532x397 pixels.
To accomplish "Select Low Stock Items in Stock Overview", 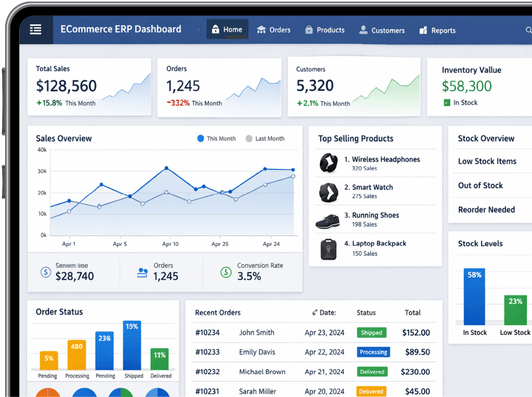I will pos(487,161).
